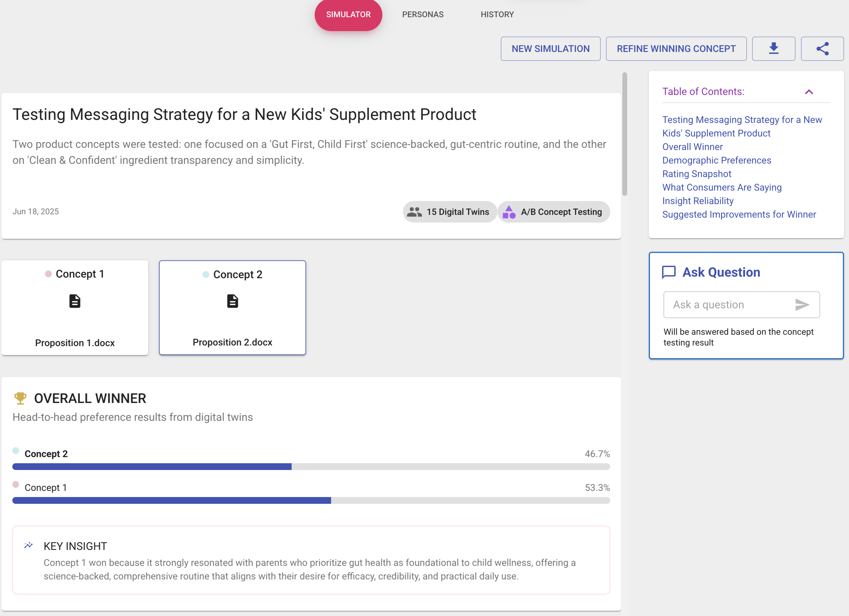Screen dimensions: 849x616
Task: Open What Consumers Are Saying link
Action: click(x=722, y=187)
